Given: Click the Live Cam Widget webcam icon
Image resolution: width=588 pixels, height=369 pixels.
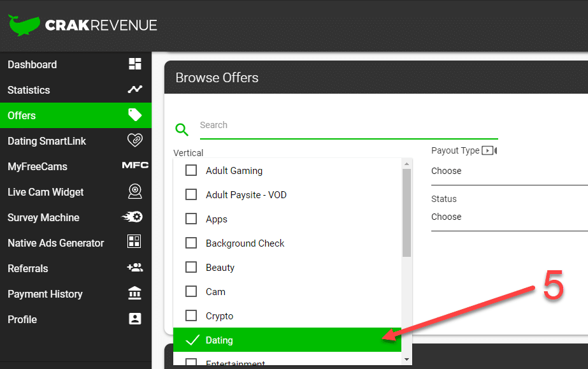Looking at the screenshot, I should (x=134, y=192).
